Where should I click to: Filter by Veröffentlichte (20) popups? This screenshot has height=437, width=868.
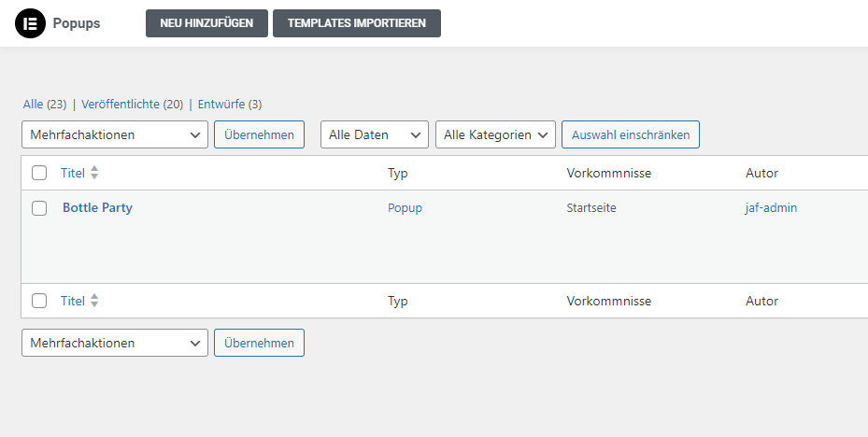pos(132,105)
